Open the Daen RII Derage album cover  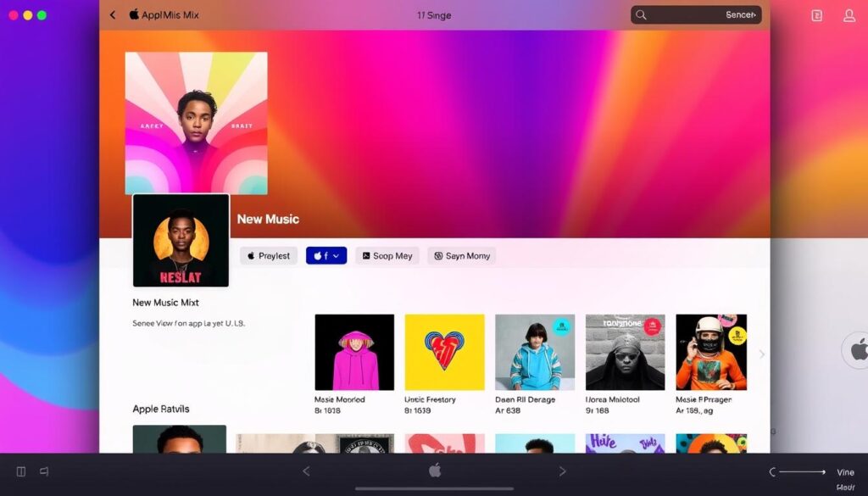click(535, 352)
